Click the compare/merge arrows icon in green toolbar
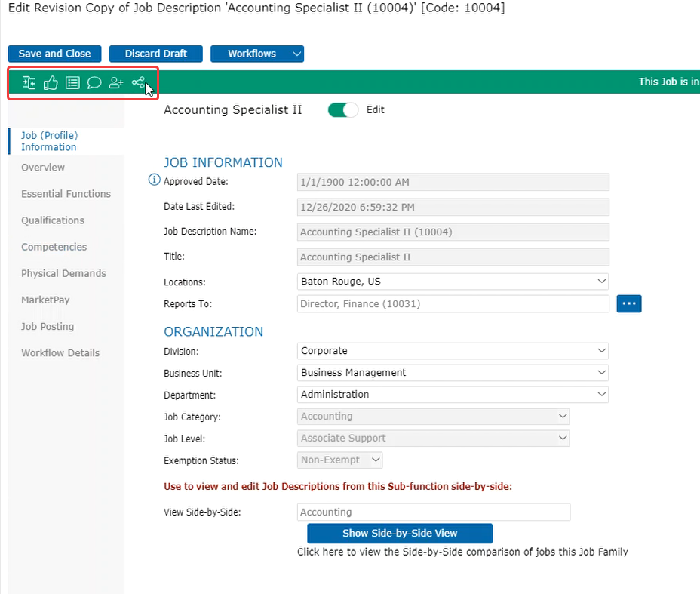Screen dimensions: 700x594 (x=29, y=83)
